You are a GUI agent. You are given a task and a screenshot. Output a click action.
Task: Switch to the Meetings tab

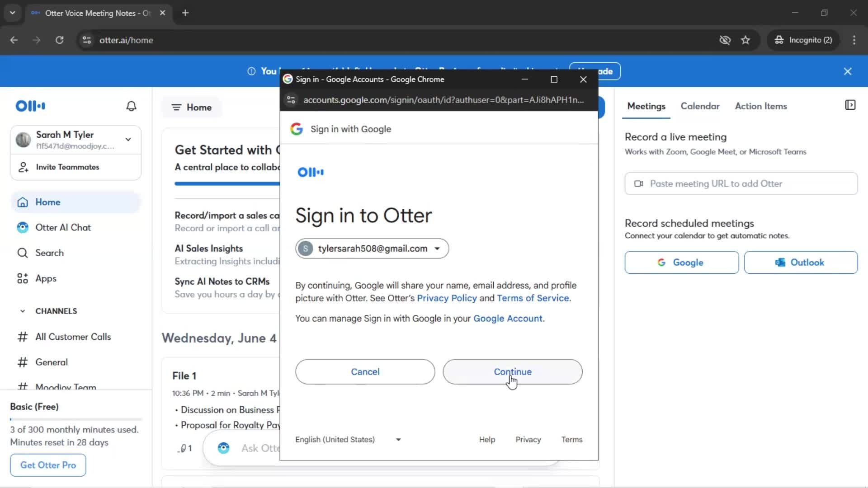[x=646, y=106]
